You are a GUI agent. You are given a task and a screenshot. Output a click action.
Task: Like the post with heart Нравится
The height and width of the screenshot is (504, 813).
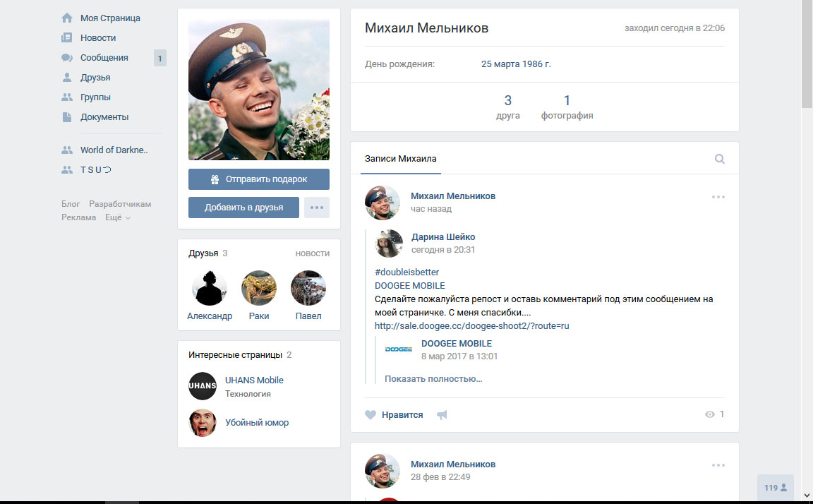point(394,415)
